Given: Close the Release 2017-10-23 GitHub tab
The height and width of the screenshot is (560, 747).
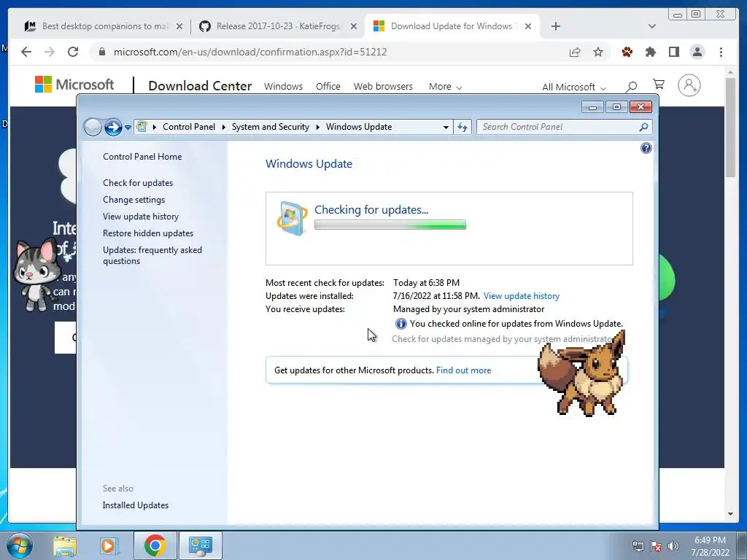Looking at the screenshot, I should tap(354, 27).
